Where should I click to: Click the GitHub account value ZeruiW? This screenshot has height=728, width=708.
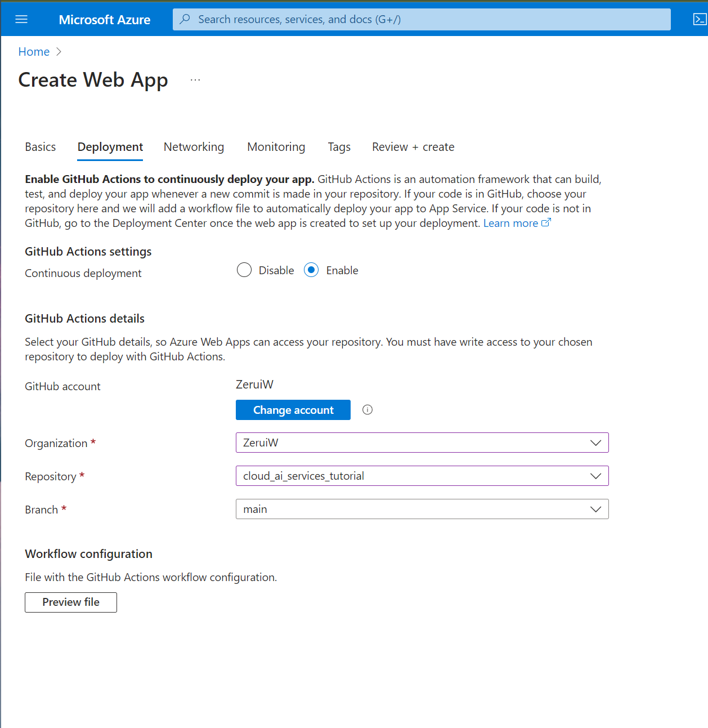[x=254, y=385]
